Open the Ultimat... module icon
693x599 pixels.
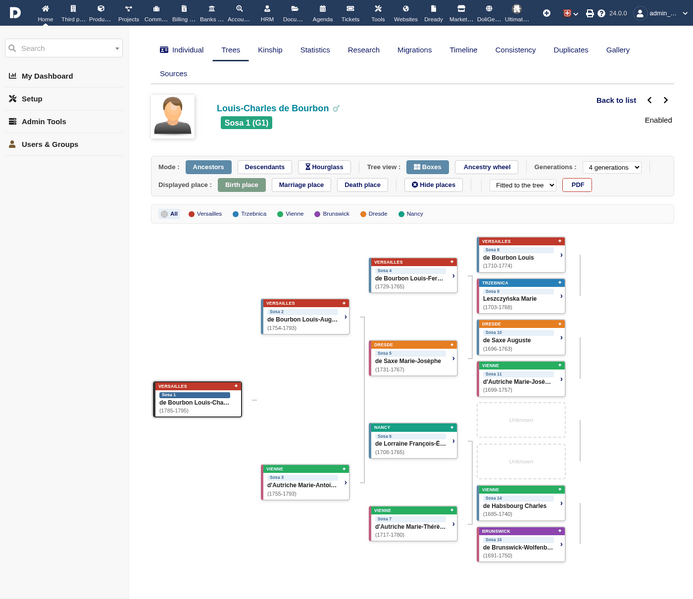[x=517, y=8]
